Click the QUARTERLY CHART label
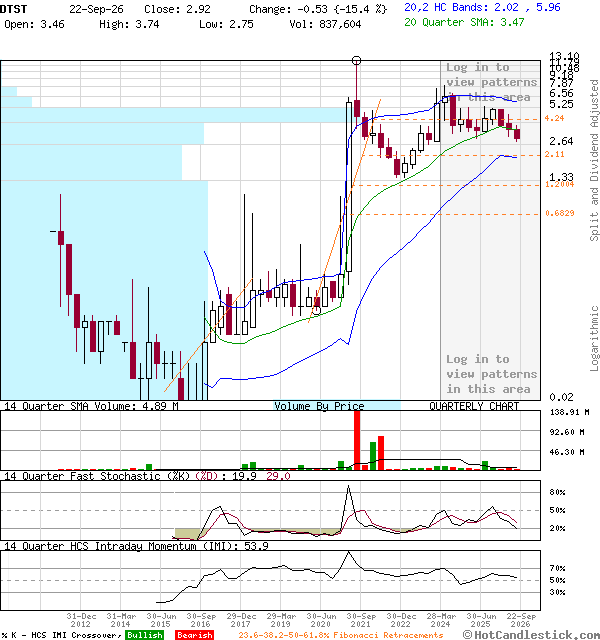Viewport: 600px width, 640px height. pyautogui.click(x=474, y=406)
